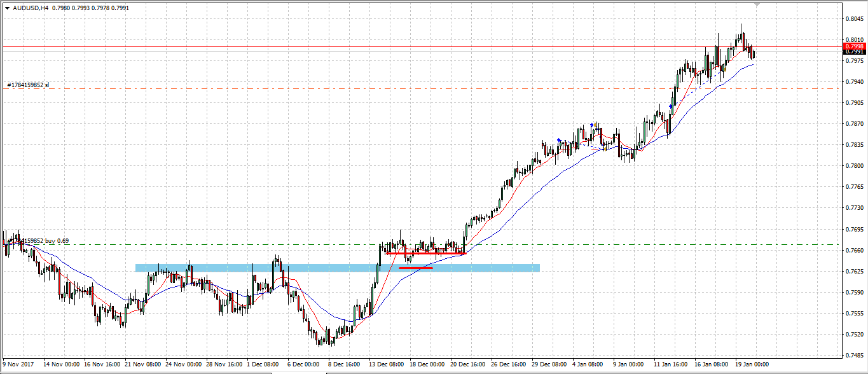The image size is (868, 374).
Task: Click the 8 Dec 16:00 time label
Action: pyautogui.click(x=345, y=364)
